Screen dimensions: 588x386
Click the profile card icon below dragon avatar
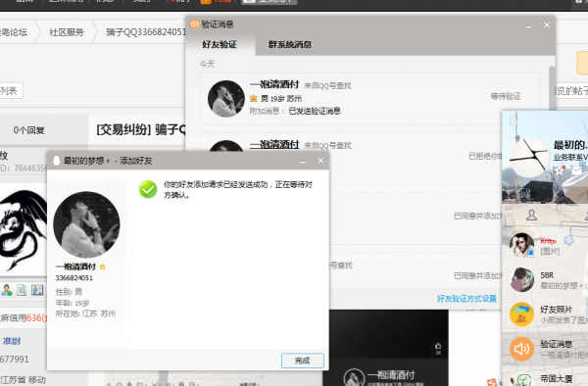(37, 290)
